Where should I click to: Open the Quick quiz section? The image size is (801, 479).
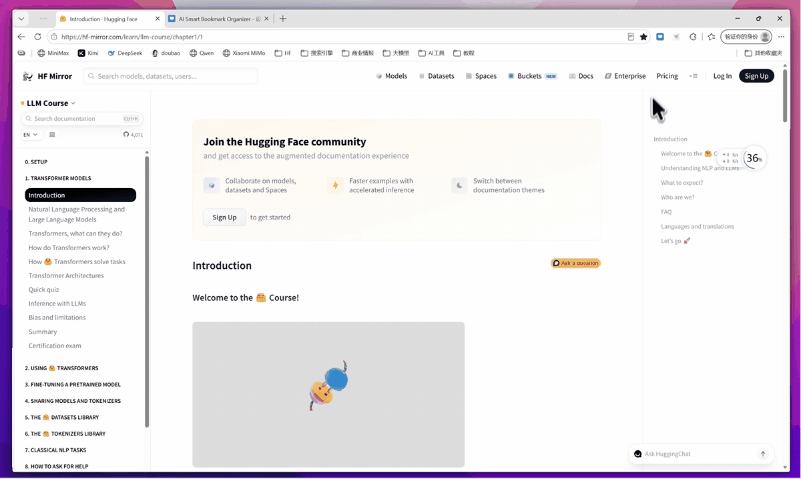(43, 290)
